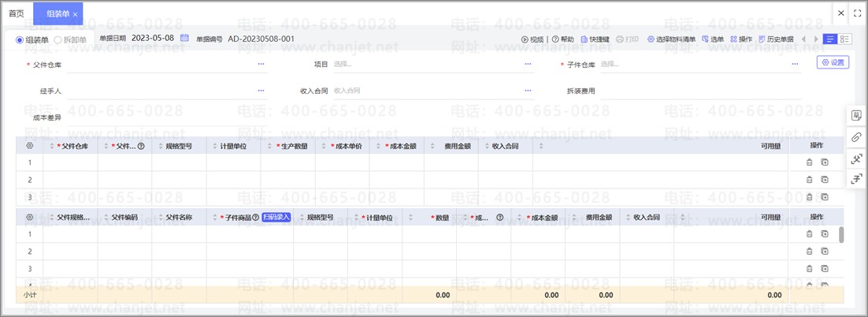Delete row 1 in the lower 子件 table

[810, 234]
